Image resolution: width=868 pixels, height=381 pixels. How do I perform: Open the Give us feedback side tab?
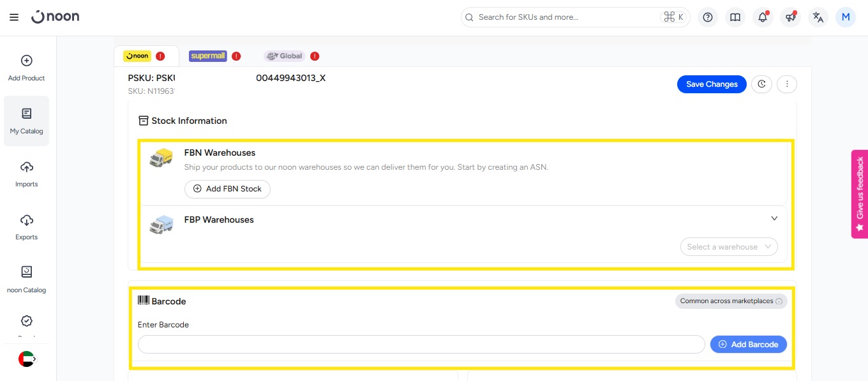860,194
